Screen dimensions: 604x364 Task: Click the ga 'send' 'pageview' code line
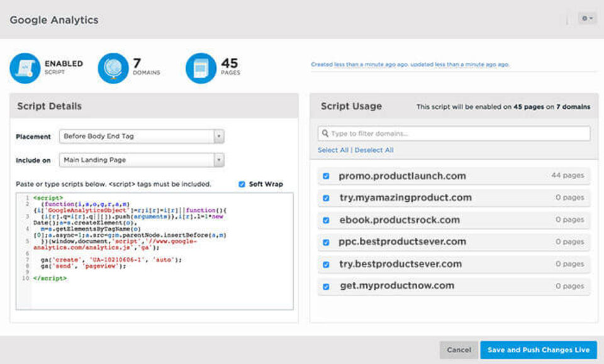coord(83,266)
